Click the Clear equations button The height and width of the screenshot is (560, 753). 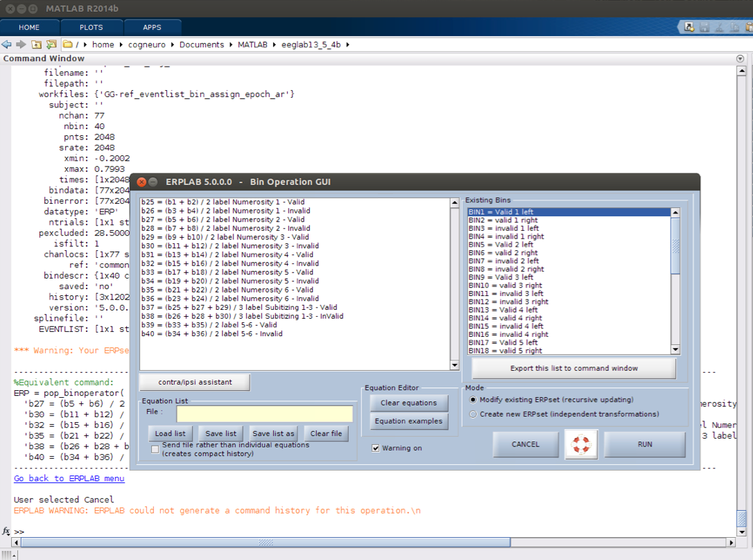(x=408, y=403)
